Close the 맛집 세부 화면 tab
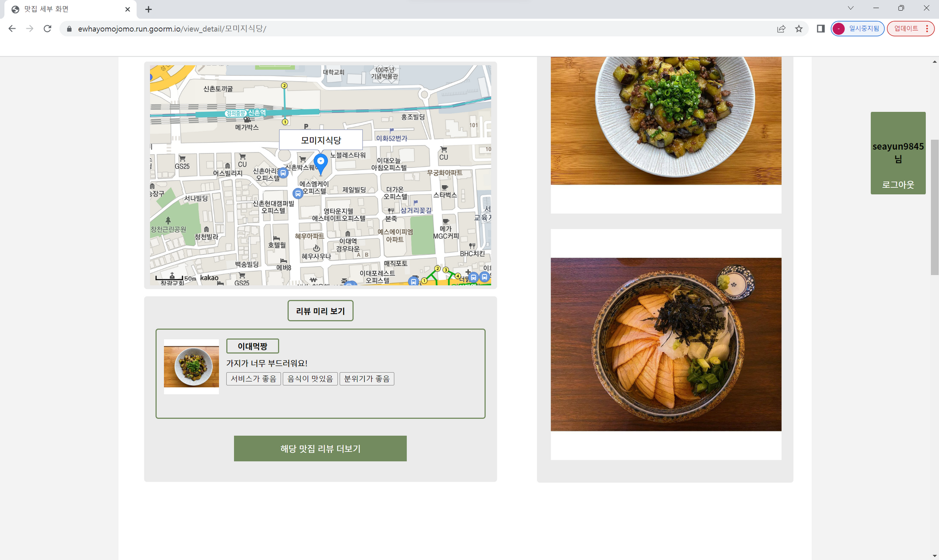 128,9
